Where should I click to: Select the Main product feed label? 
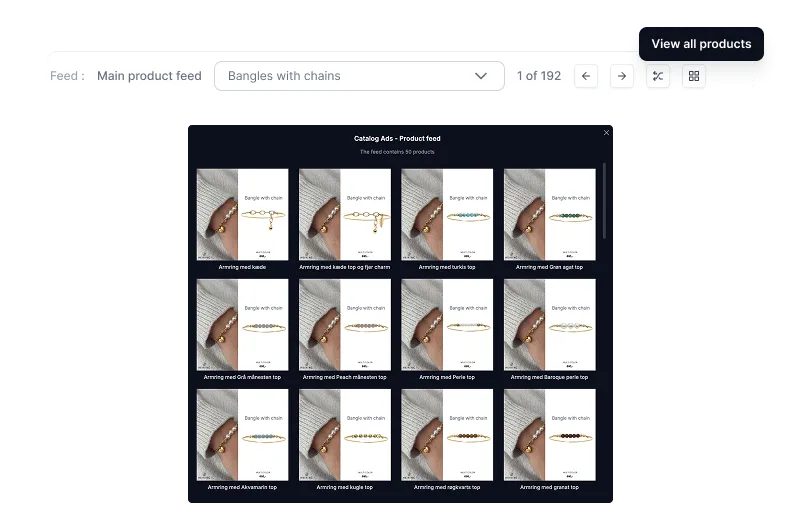point(149,76)
